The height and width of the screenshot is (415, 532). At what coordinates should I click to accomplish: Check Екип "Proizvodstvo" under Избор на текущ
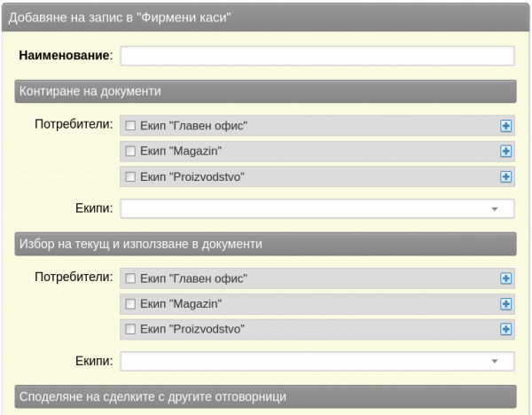click(x=130, y=329)
